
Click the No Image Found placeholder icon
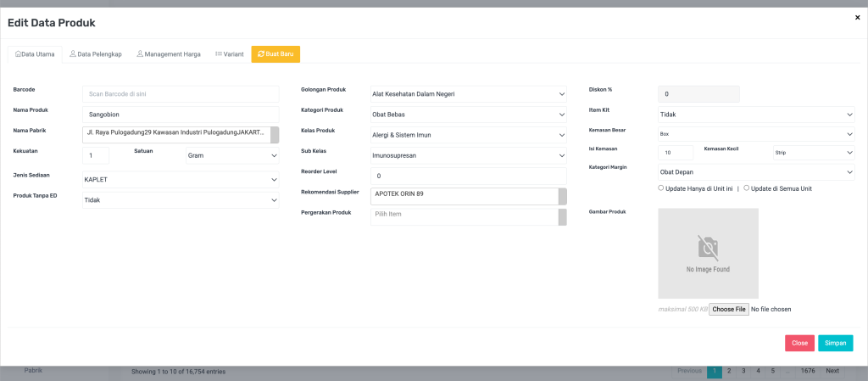point(708,248)
